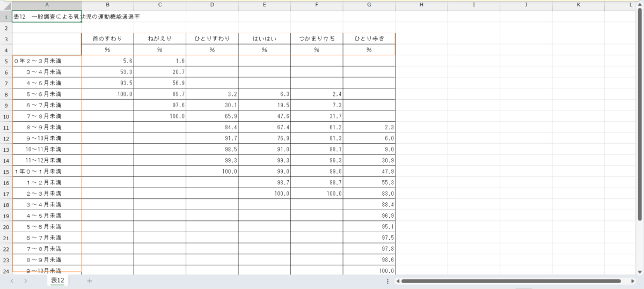Select the 1年0～1月未満 row label cell

click(47, 172)
